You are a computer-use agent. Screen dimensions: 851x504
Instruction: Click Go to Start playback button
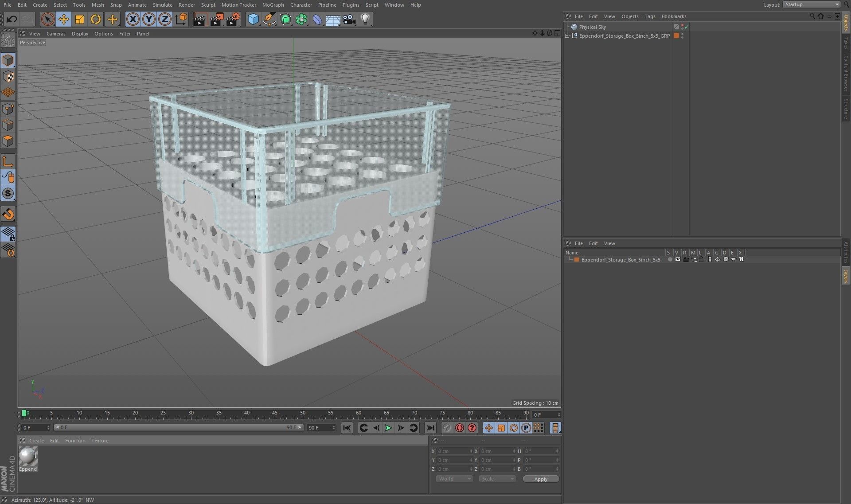click(347, 428)
